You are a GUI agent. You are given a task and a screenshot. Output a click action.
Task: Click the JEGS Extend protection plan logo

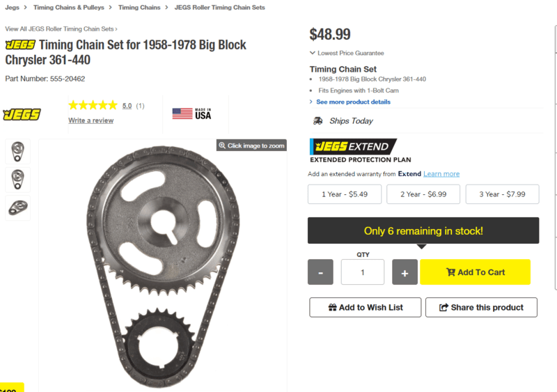pos(353,147)
